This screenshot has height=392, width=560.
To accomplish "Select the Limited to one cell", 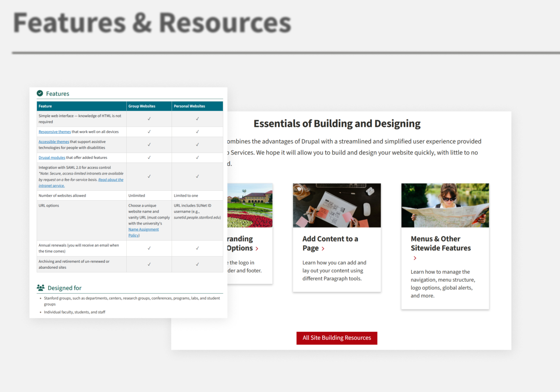I will (x=197, y=195).
